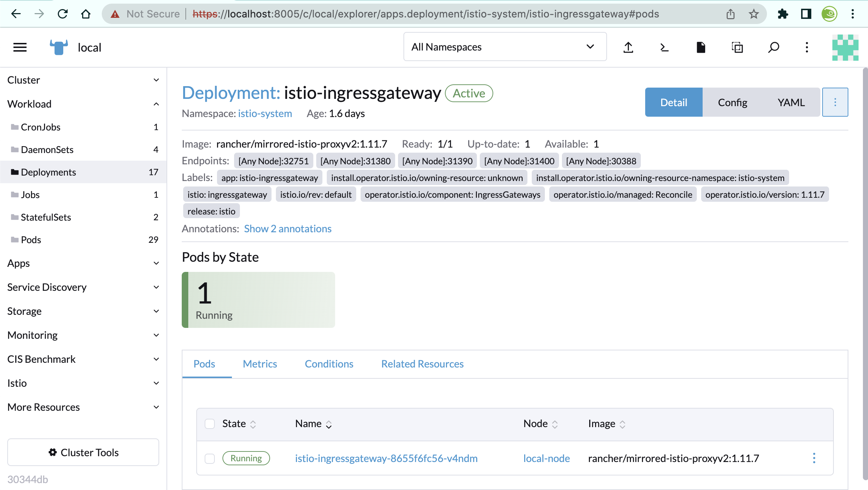Show 2 annotations for the deployment
This screenshot has height=490, width=868.
288,228
